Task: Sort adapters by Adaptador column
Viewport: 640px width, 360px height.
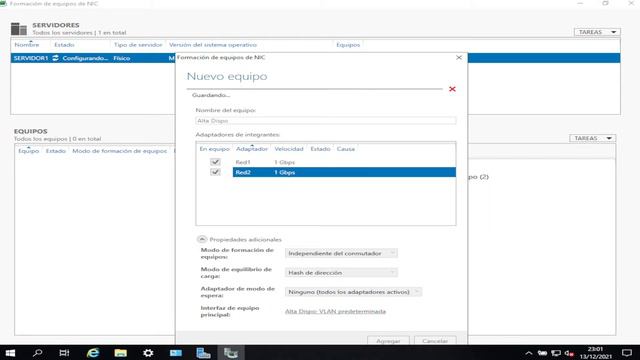Action: tap(252, 149)
